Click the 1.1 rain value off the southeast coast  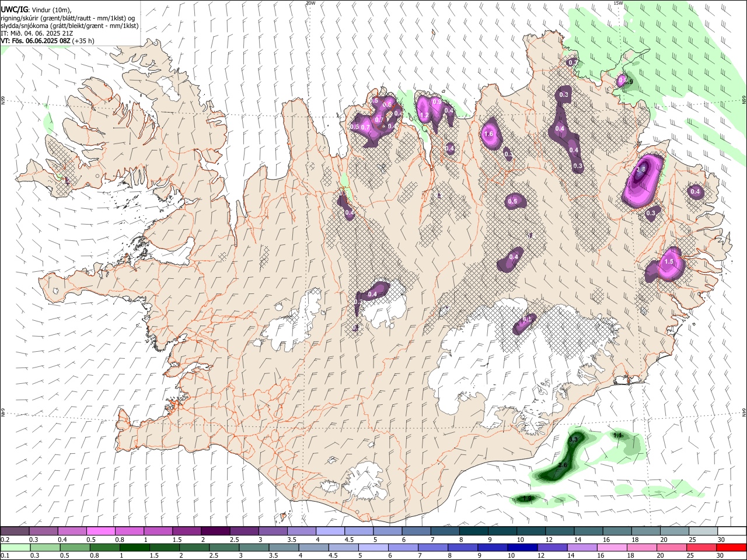click(618, 435)
